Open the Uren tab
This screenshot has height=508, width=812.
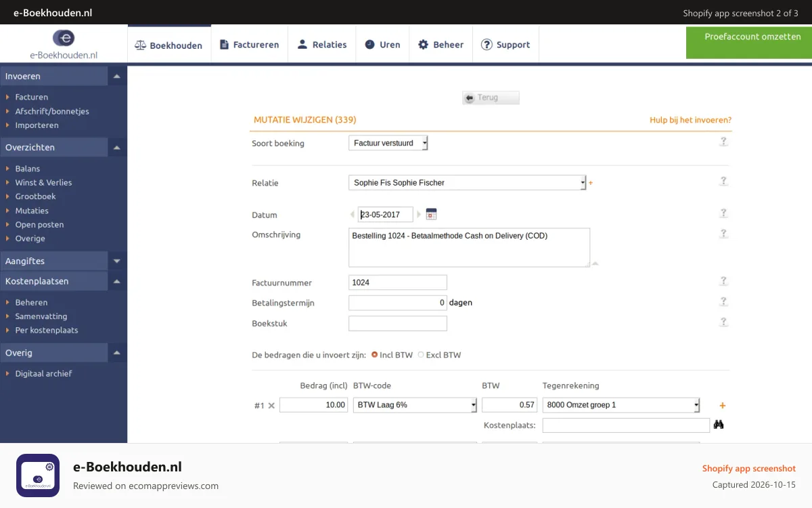coord(382,45)
